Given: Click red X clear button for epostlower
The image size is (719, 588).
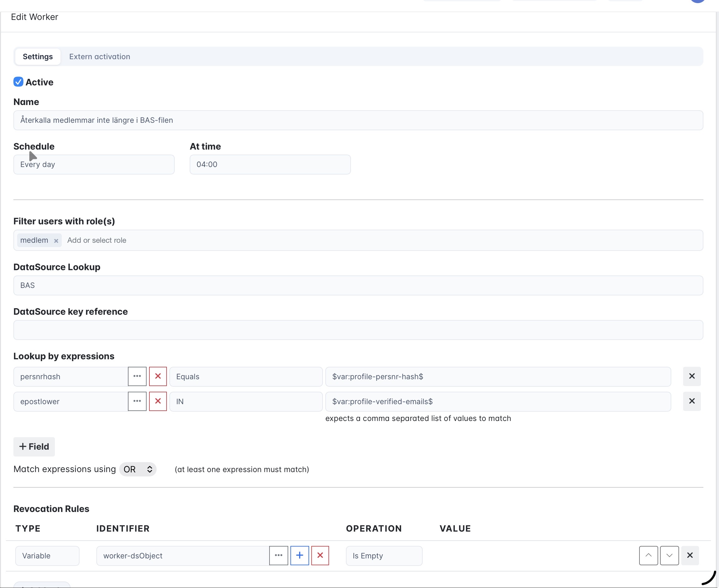Looking at the screenshot, I should click(x=158, y=401).
